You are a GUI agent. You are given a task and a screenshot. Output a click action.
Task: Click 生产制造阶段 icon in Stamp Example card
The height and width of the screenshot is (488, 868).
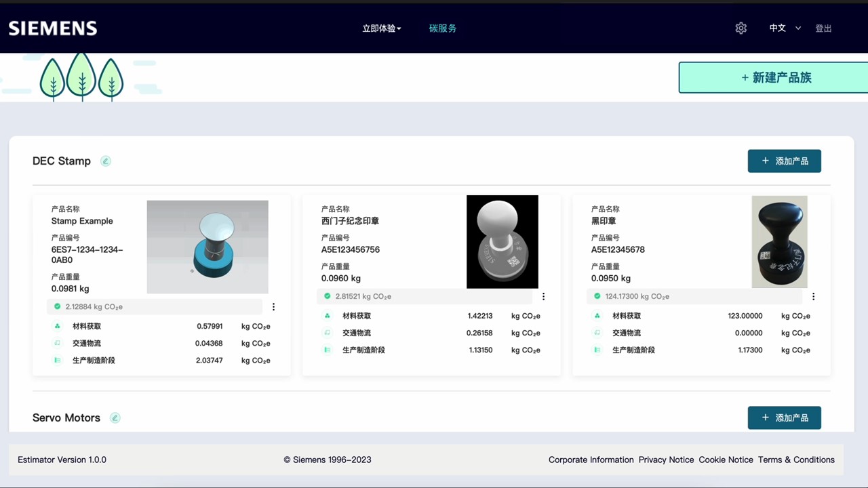[x=58, y=360]
